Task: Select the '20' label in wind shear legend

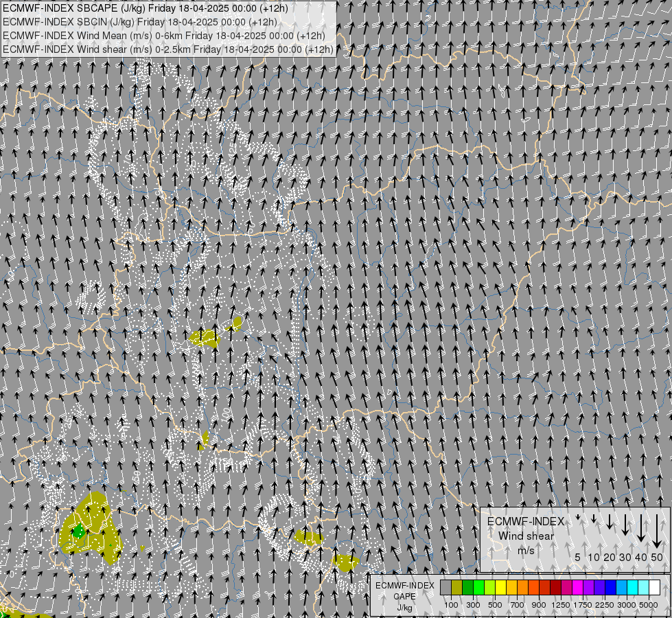Action: click(x=610, y=557)
